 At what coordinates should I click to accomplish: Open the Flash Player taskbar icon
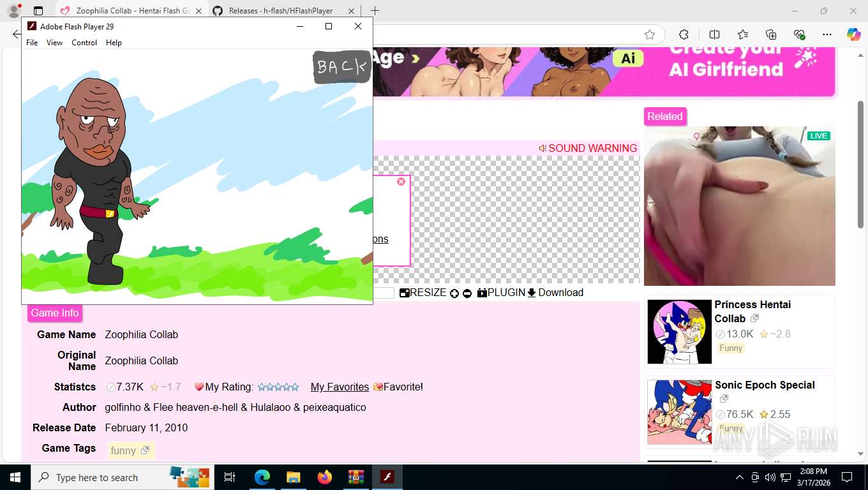point(387,477)
